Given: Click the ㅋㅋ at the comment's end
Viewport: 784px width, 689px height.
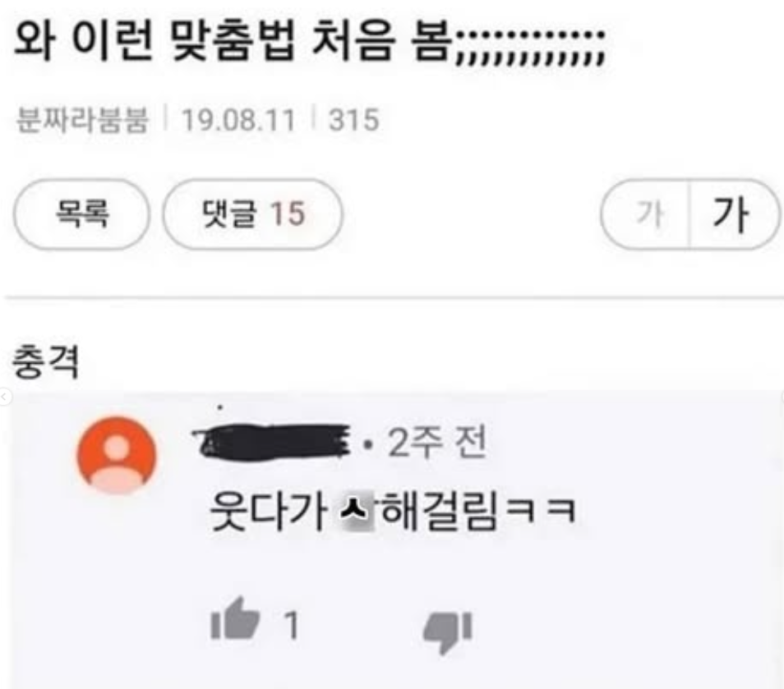Looking at the screenshot, I should 542,512.
